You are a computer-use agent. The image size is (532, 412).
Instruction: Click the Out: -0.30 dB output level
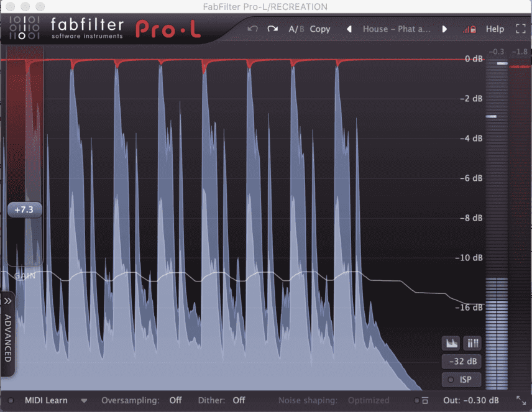point(471,400)
